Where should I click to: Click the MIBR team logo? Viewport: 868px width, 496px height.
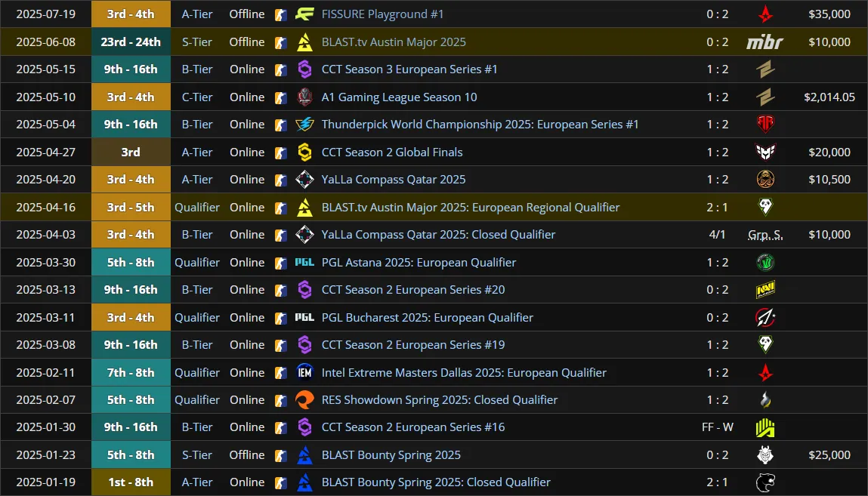point(765,42)
